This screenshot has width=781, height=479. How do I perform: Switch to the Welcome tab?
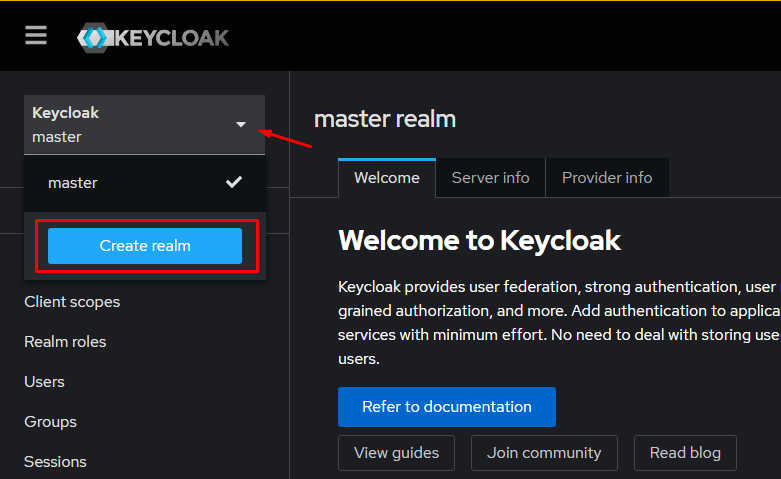pos(387,178)
